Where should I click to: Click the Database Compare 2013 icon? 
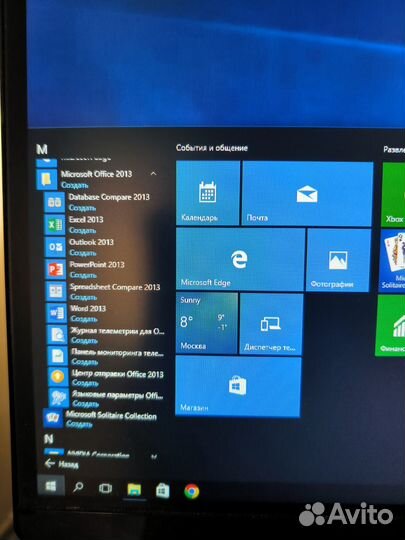click(55, 202)
